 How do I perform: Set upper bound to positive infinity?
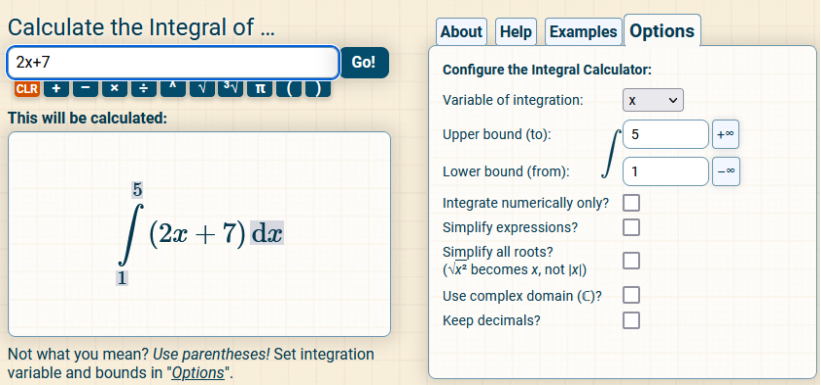point(726,134)
